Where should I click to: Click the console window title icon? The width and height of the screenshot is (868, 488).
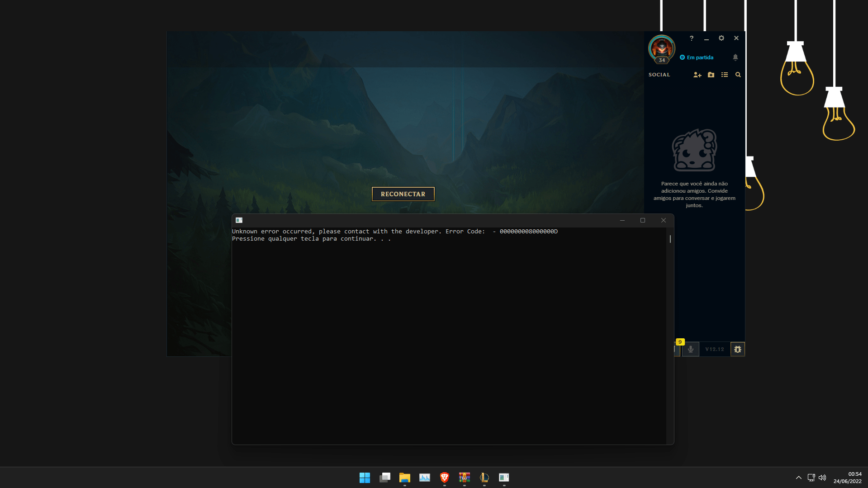pyautogui.click(x=239, y=220)
